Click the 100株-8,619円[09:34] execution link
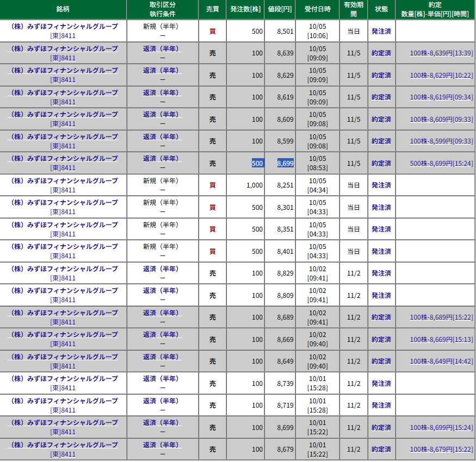Viewport: 476px width, 462px height. click(x=441, y=97)
